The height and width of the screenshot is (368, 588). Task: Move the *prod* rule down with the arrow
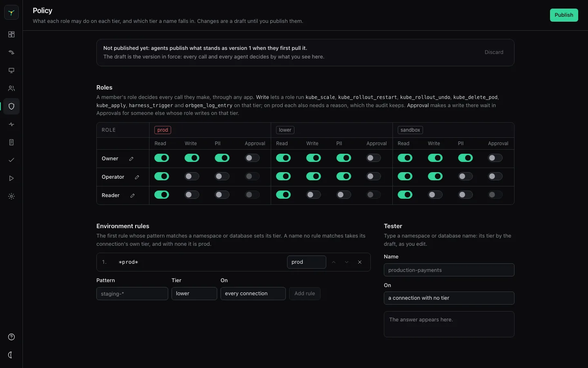tap(347, 262)
